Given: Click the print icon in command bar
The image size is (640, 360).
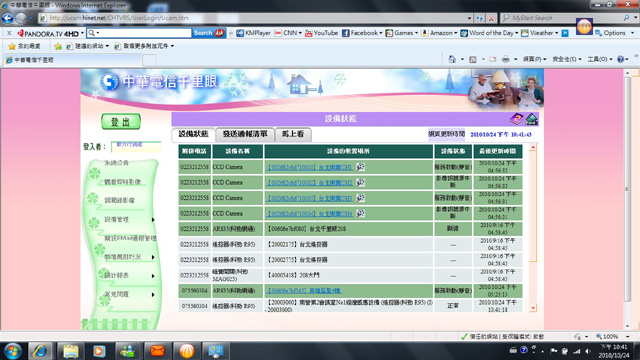Looking at the screenshot, I should [x=505, y=60].
